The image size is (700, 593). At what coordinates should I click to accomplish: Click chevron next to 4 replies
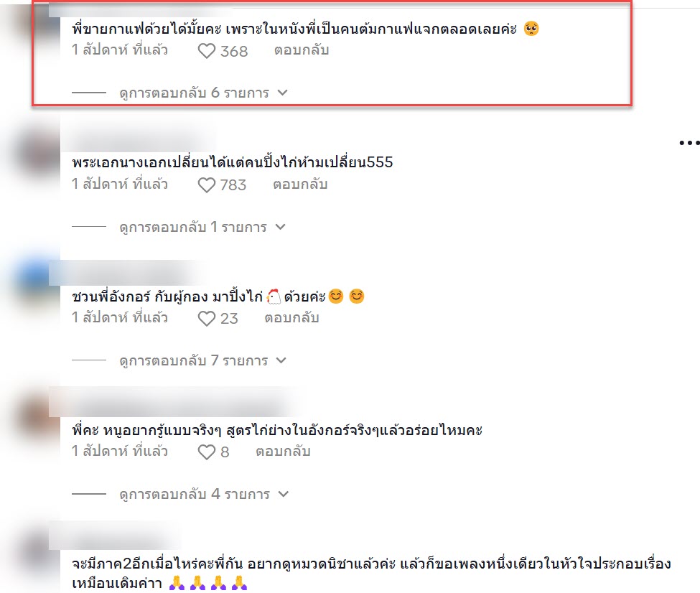[283, 494]
